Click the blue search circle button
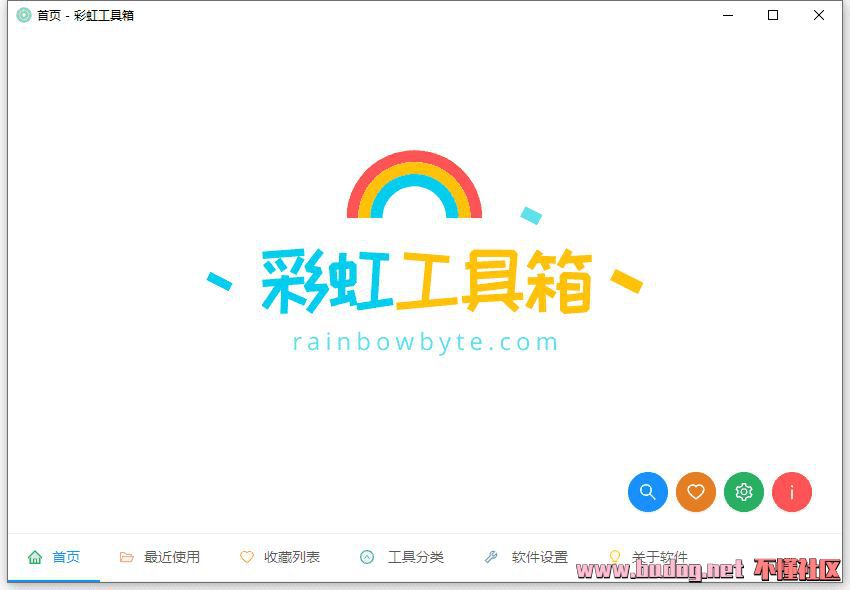850x590 pixels. pos(648,492)
